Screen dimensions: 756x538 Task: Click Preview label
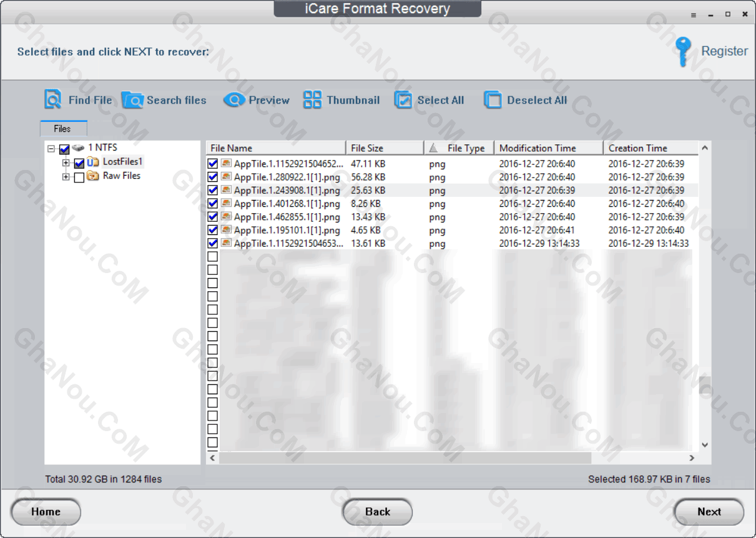pos(269,100)
